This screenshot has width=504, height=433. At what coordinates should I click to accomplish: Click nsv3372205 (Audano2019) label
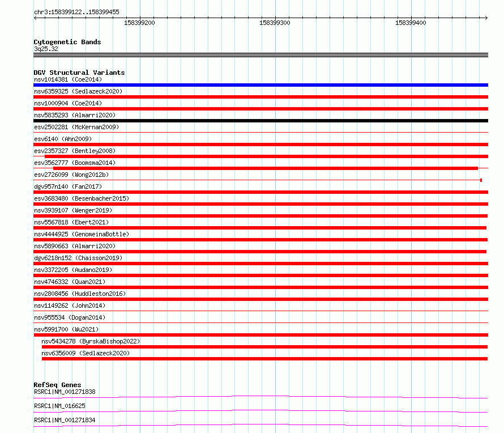point(73,270)
